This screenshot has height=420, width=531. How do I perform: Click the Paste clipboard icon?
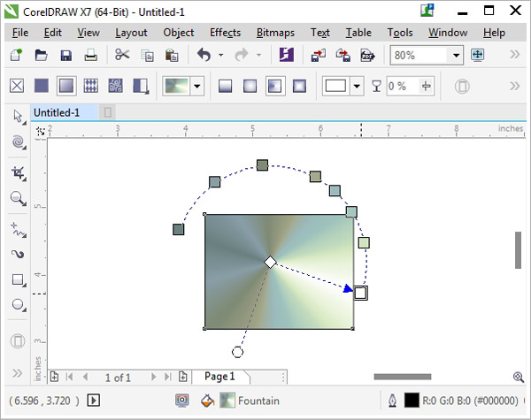tap(172, 55)
